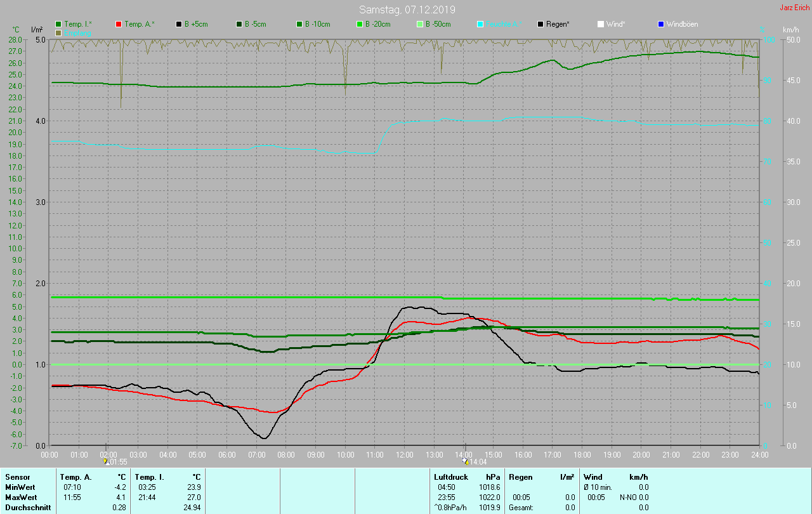Viewport: 812px width, 514px height.
Task: Select the maximum time "11:55"
Action: tap(72, 498)
